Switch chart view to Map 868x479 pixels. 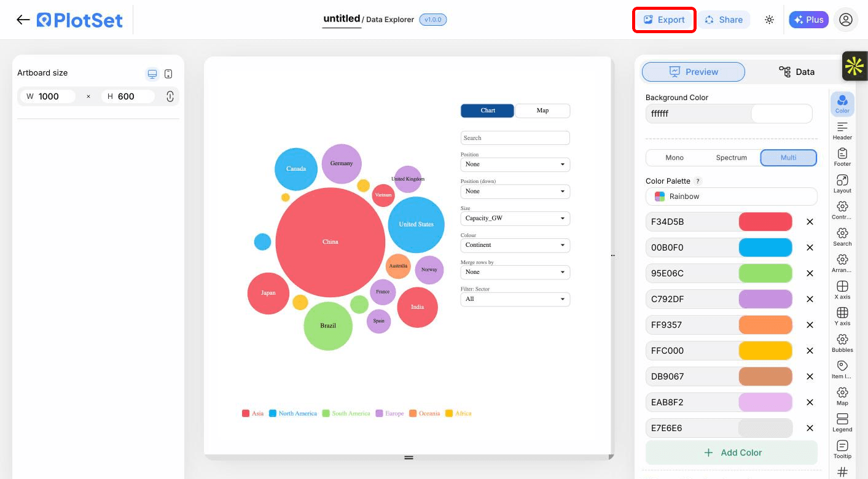(x=542, y=111)
